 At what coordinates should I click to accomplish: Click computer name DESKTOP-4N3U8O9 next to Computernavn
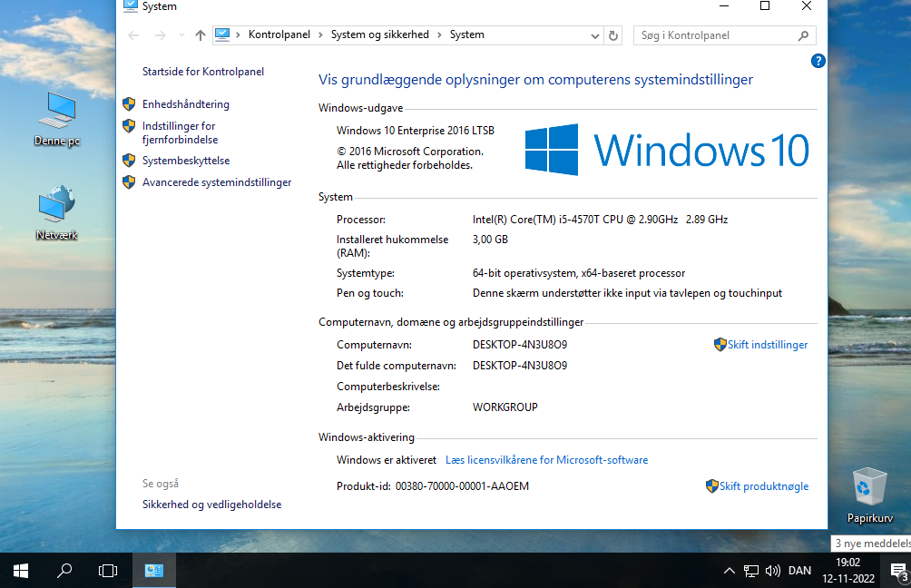(x=520, y=345)
